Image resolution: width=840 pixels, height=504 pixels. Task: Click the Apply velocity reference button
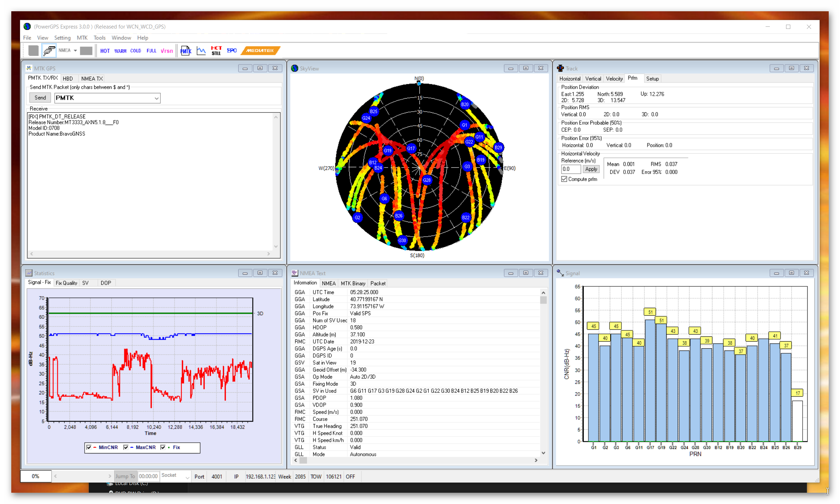(x=591, y=169)
